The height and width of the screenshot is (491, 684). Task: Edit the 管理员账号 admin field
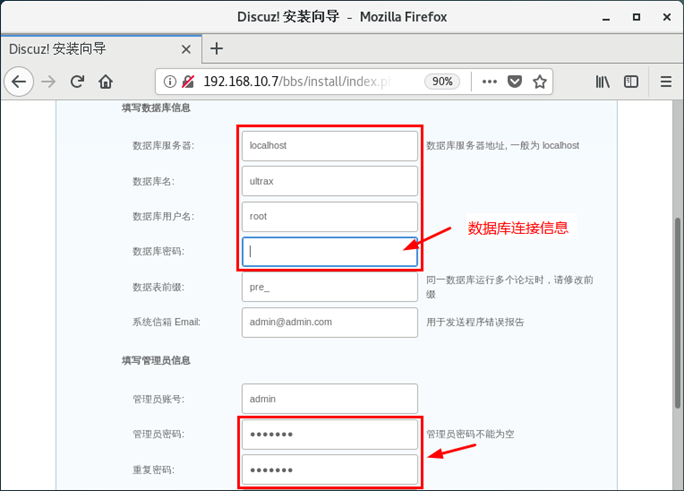(330, 399)
